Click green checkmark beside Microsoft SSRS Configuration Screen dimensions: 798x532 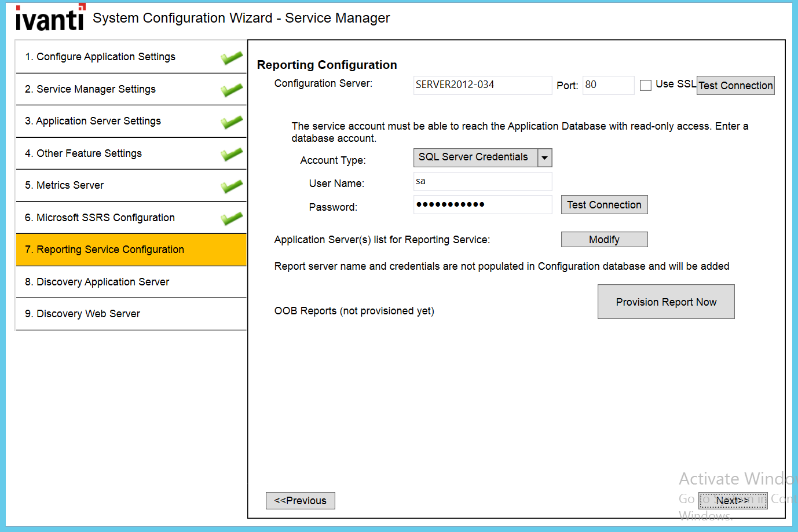(x=232, y=218)
